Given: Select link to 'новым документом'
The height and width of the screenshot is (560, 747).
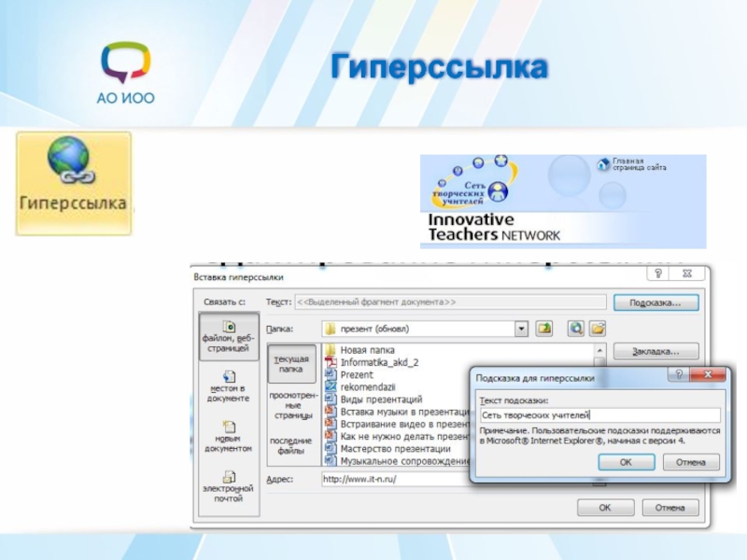Looking at the screenshot, I should (229, 437).
